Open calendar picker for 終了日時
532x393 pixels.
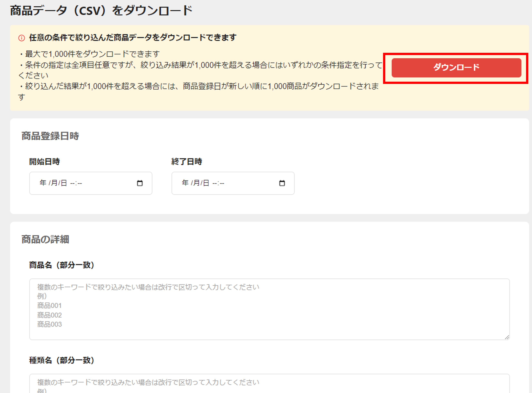(282, 183)
